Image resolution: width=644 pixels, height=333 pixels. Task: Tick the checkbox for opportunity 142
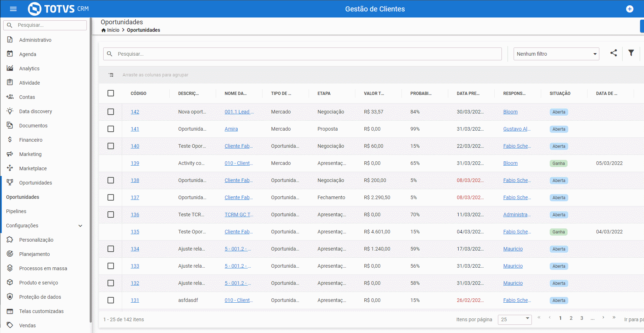pos(111,112)
